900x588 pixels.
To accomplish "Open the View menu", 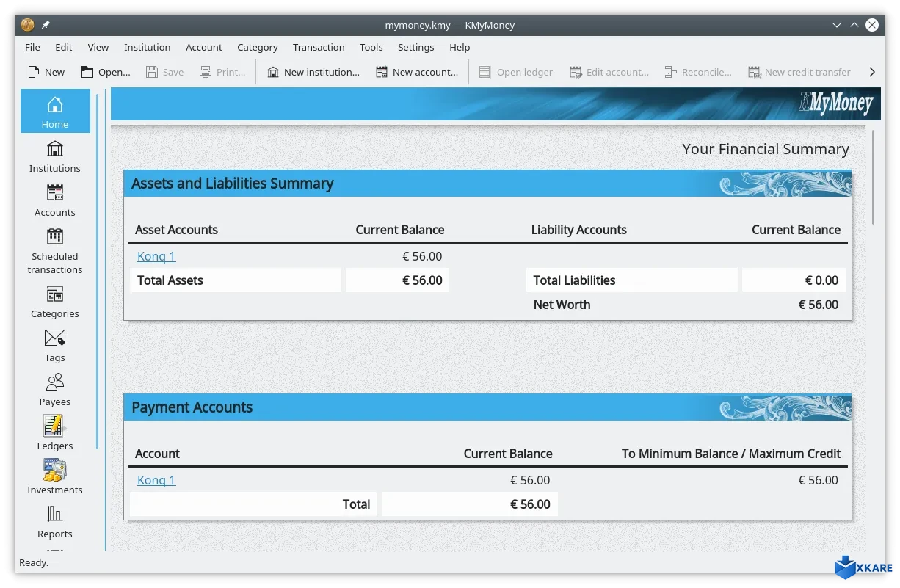I will pos(98,47).
